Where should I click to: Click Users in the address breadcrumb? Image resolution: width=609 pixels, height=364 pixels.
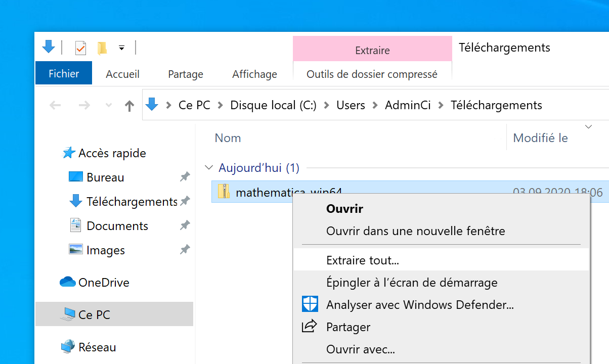pyautogui.click(x=351, y=105)
